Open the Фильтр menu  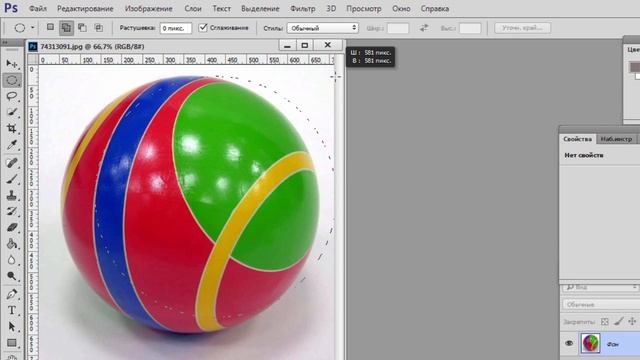[302, 9]
